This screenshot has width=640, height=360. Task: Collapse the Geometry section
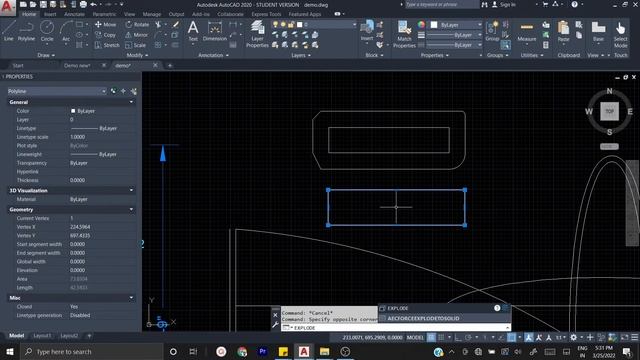[x=131, y=209]
